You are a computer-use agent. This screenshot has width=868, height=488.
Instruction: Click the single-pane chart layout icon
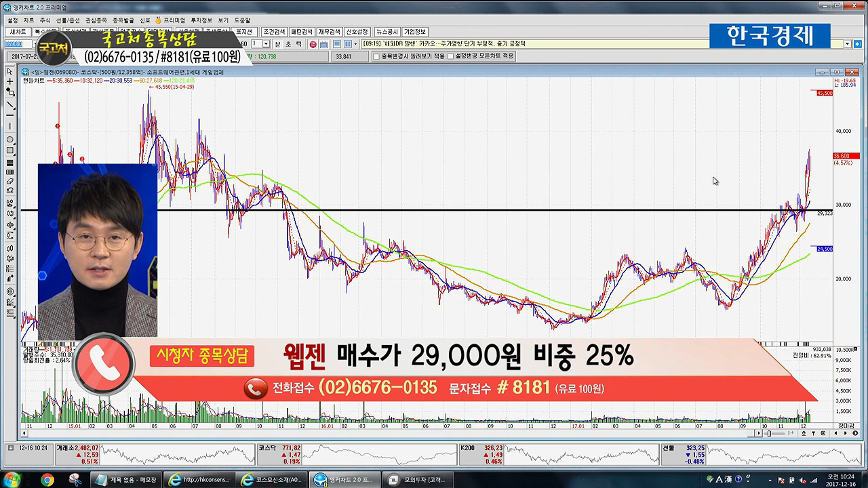[337, 44]
